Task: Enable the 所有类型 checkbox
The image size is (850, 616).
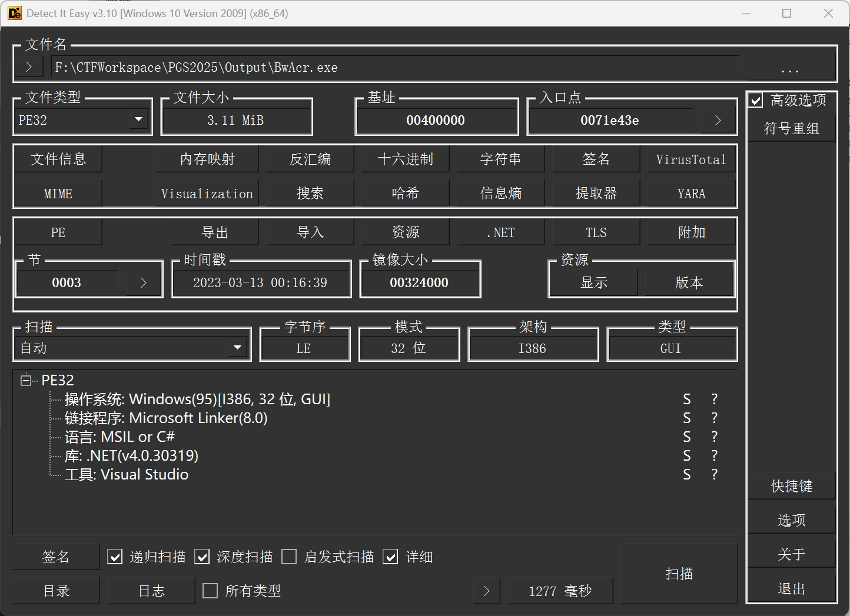Action: (210, 591)
